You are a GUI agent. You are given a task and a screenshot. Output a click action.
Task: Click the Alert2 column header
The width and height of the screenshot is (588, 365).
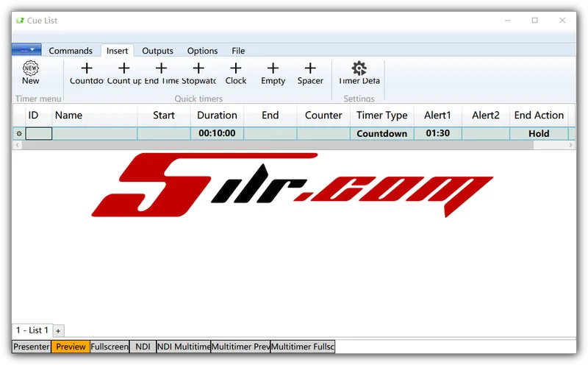pyautogui.click(x=486, y=116)
